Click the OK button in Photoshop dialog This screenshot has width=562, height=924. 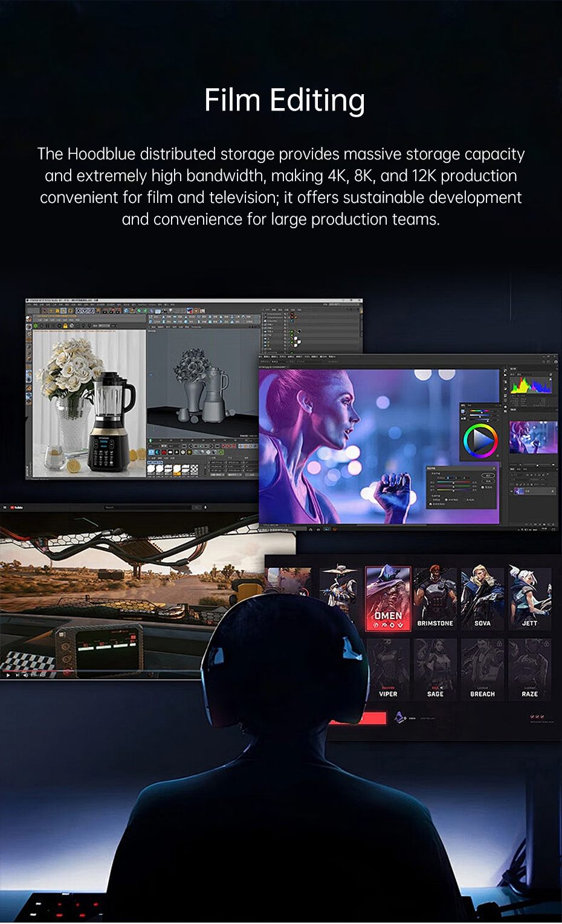pyautogui.click(x=487, y=476)
